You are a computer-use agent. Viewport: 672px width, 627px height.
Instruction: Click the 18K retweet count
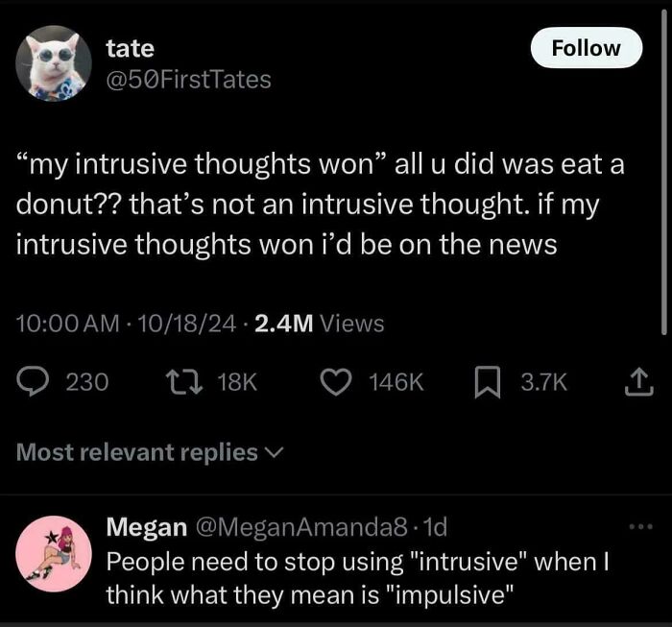click(238, 382)
